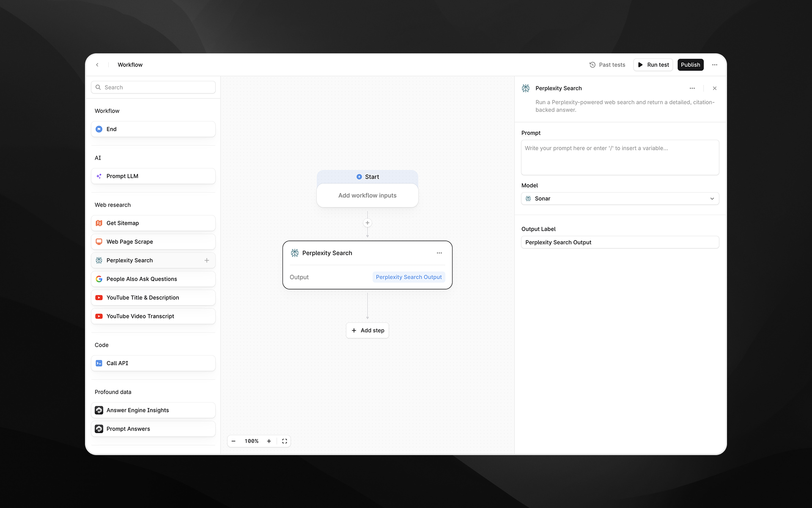Click the Web research section heading
This screenshot has width=812, height=508.
click(x=112, y=205)
